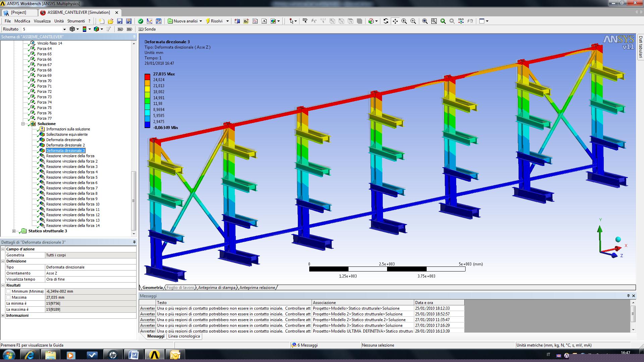This screenshot has width=644, height=362.
Task: Collapse the Risultati section
Action: (x=3, y=285)
